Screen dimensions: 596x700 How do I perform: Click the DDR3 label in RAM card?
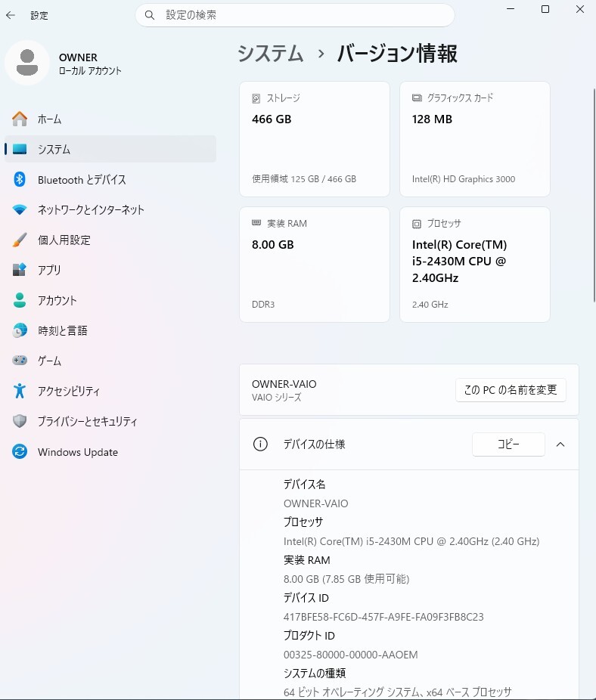pos(263,304)
